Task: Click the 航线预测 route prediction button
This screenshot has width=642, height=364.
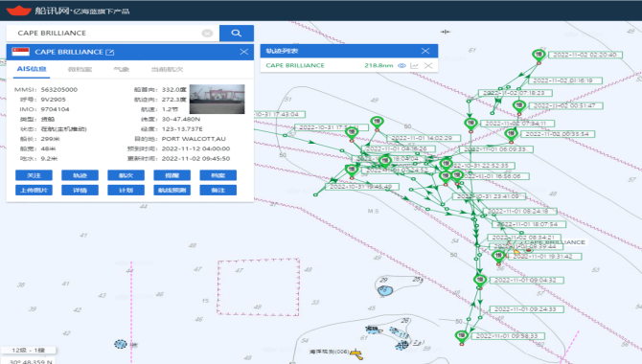Action: (x=172, y=190)
